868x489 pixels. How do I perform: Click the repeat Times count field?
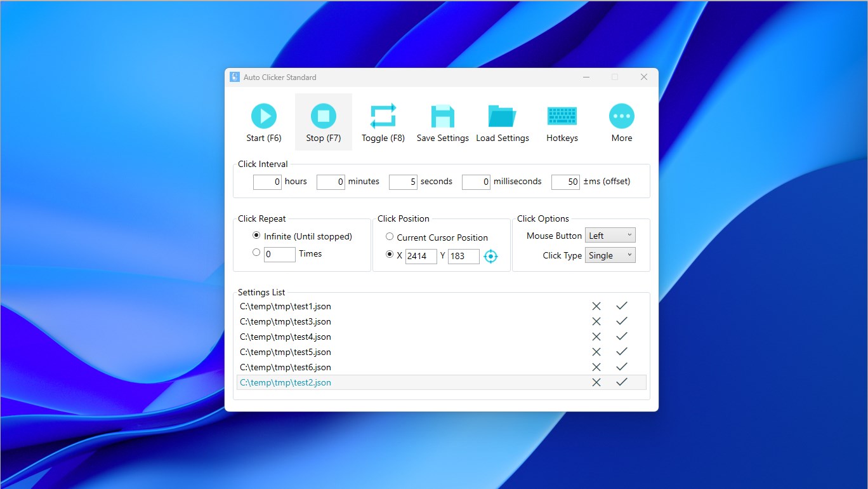pos(280,255)
